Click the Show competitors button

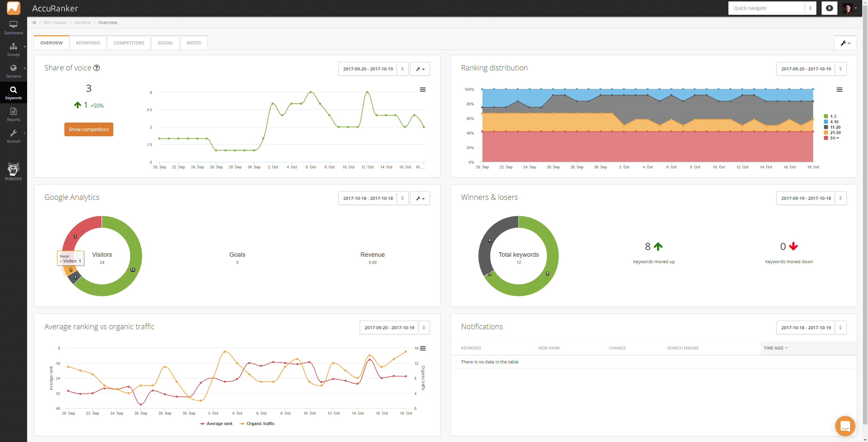88,129
